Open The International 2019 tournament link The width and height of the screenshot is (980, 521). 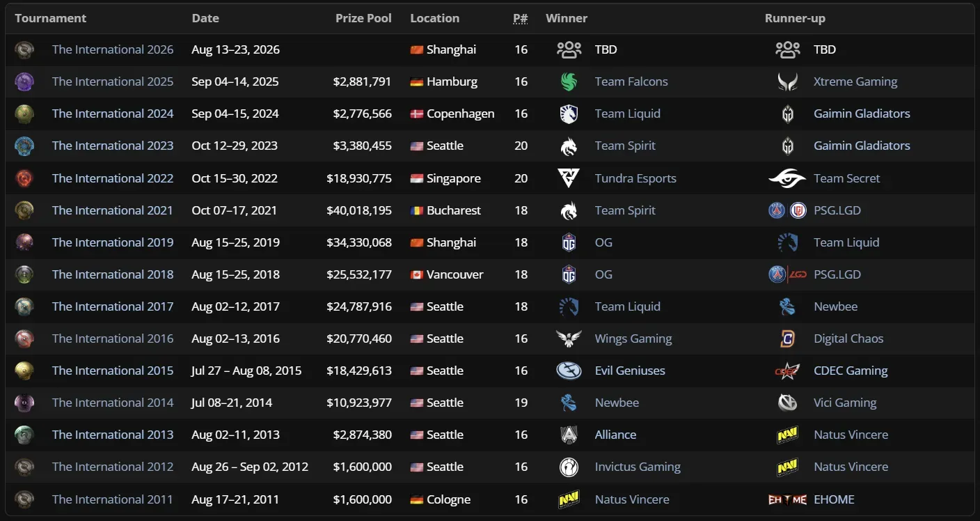(113, 242)
